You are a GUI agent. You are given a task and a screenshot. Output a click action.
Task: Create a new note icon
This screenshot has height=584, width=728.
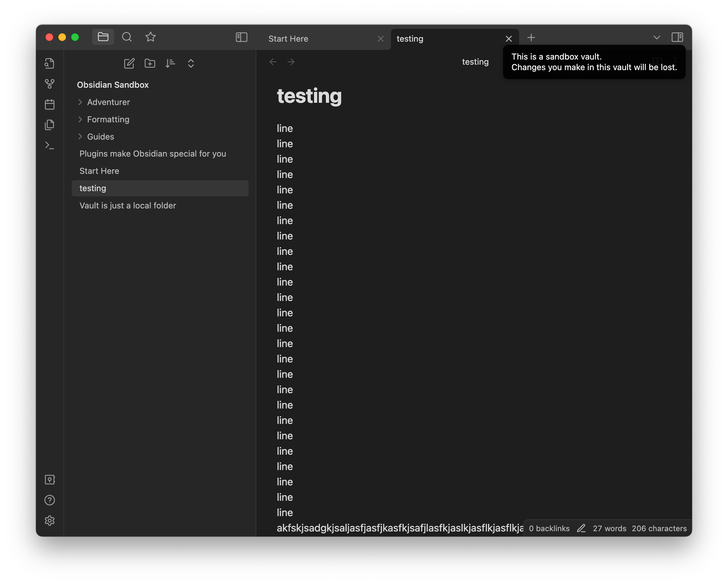tap(129, 63)
